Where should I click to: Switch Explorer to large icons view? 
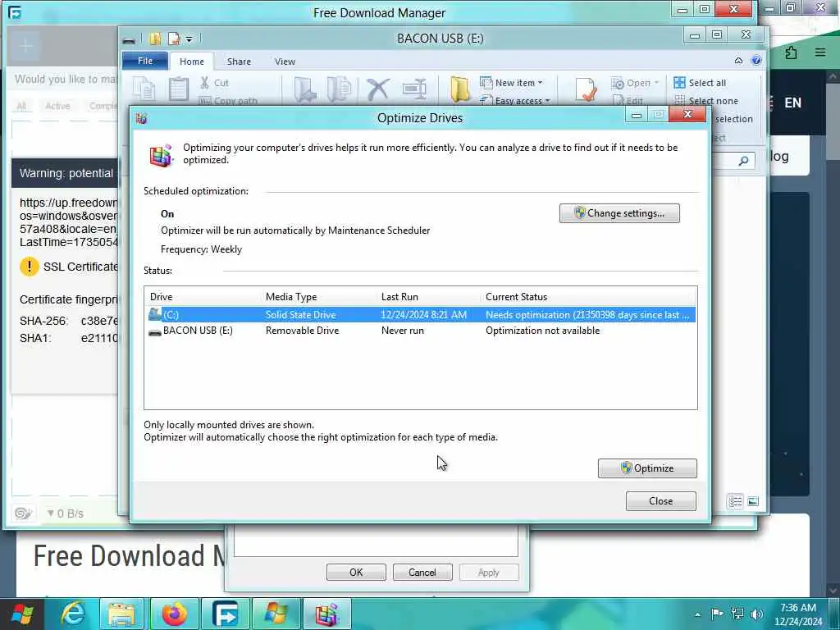pos(753,501)
